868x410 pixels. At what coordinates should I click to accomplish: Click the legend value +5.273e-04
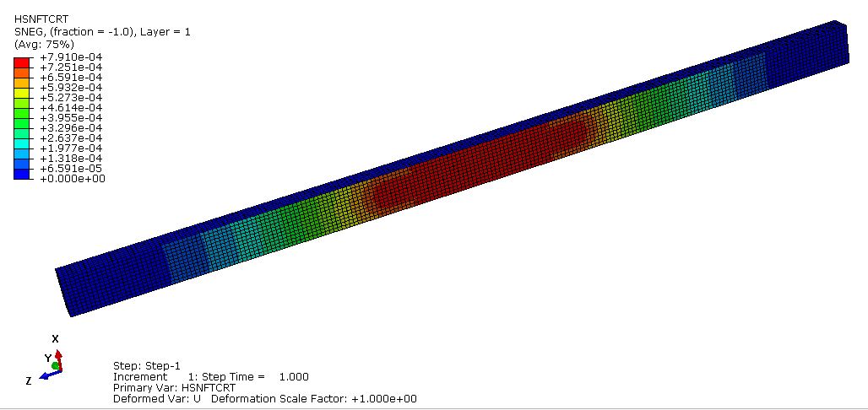(x=72, y=97)
